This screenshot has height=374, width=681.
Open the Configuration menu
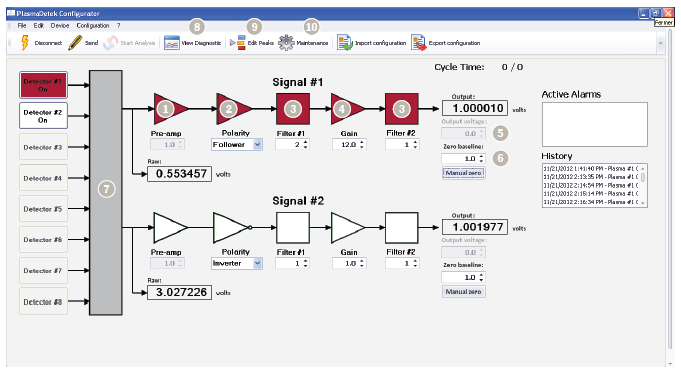coord(93,26)
